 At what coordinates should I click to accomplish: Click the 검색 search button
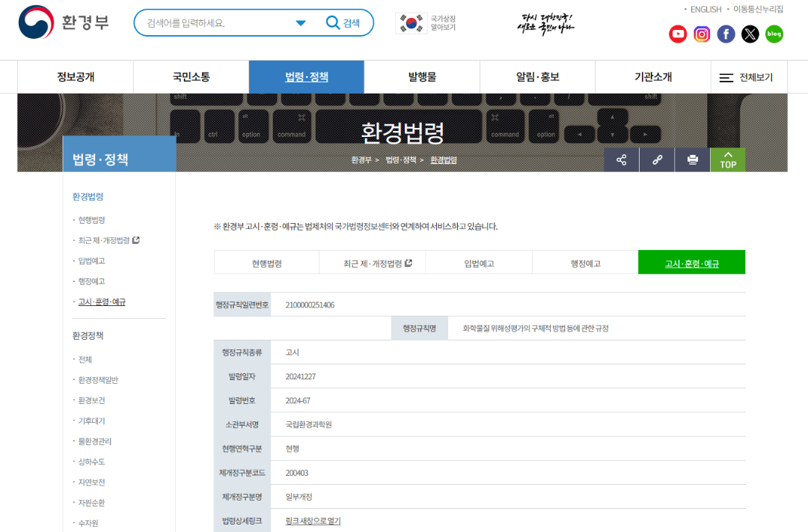(x=343, y=23)
